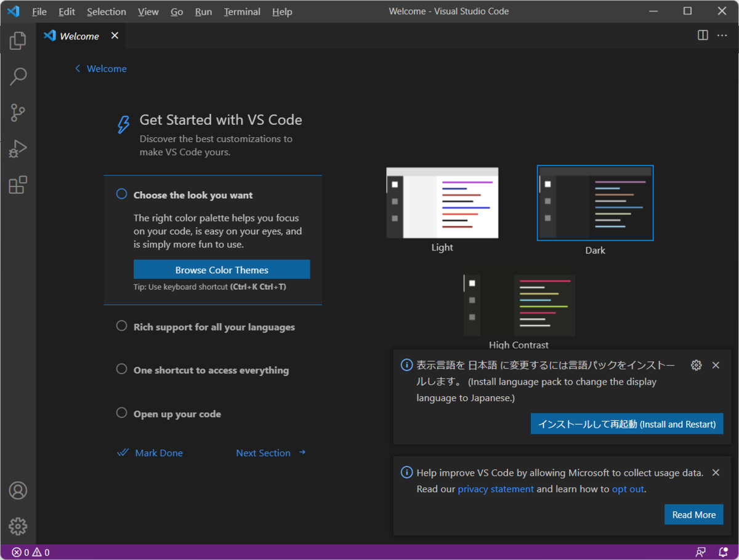The image size is (739, 560).
Task: Expand 'Open up your code' section
Action: click(x=177, y=414)
